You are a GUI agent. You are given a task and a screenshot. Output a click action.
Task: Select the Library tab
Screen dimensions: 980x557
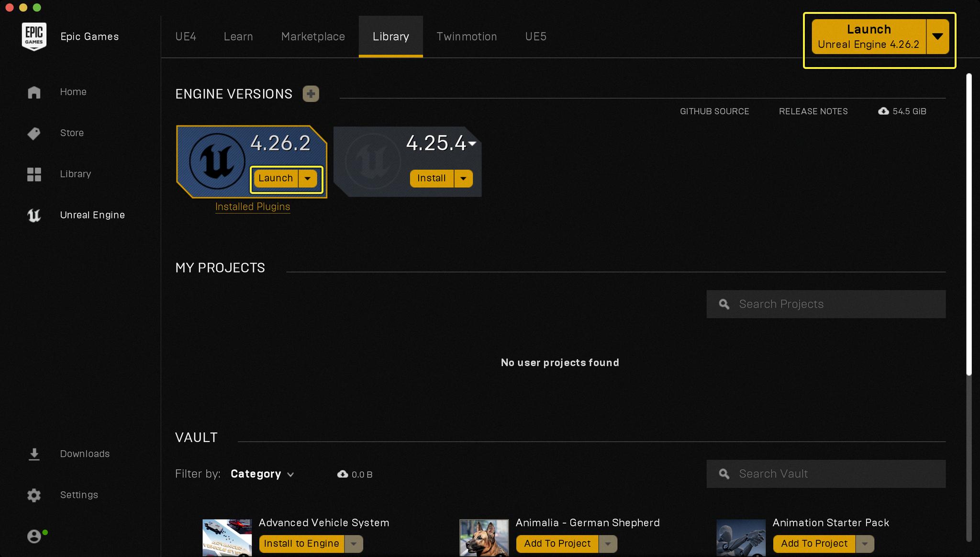[391, 37]
